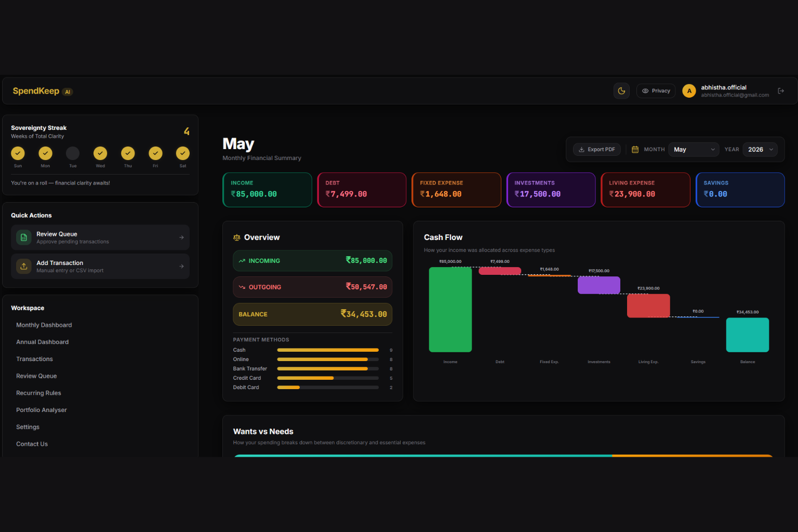Click the Cash payment method bar

point(328,350)
